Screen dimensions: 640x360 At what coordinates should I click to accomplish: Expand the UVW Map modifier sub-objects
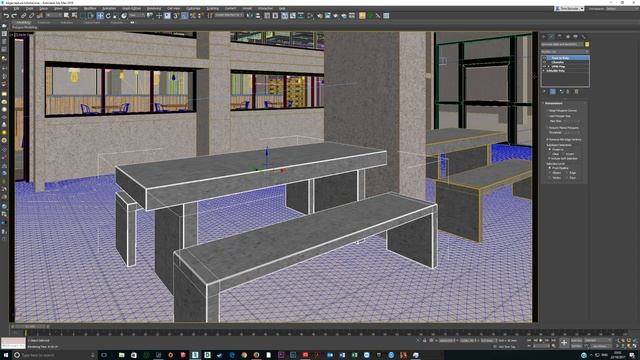(x=549, y=66)
